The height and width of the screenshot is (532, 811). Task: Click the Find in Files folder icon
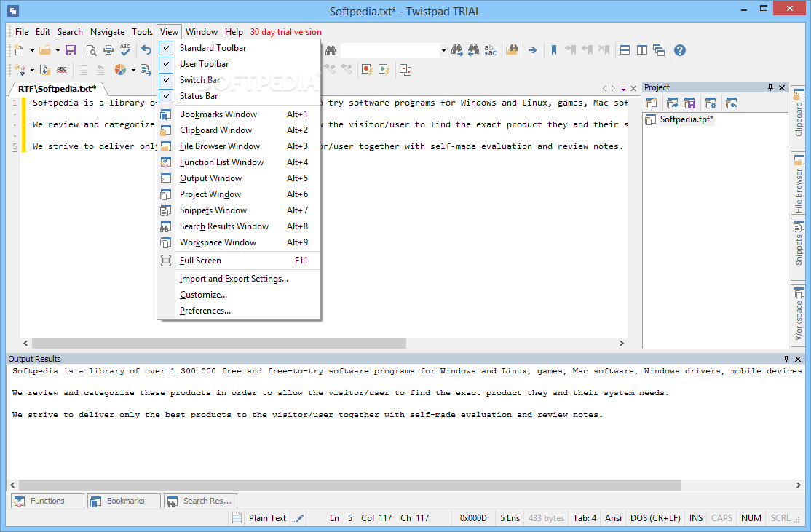pos(512,50)
